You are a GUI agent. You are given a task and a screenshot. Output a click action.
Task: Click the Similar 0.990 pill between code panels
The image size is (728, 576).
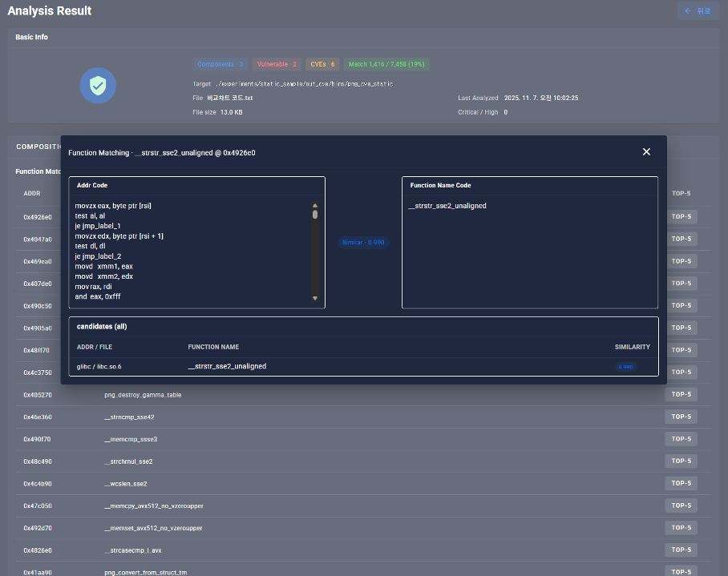pyautogui.click(x=363, y=242)
